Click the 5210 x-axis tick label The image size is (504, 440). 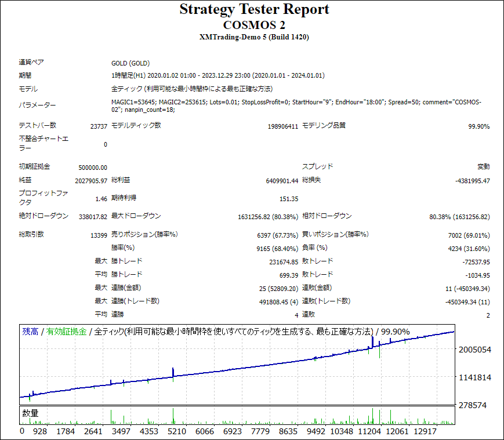176,431
